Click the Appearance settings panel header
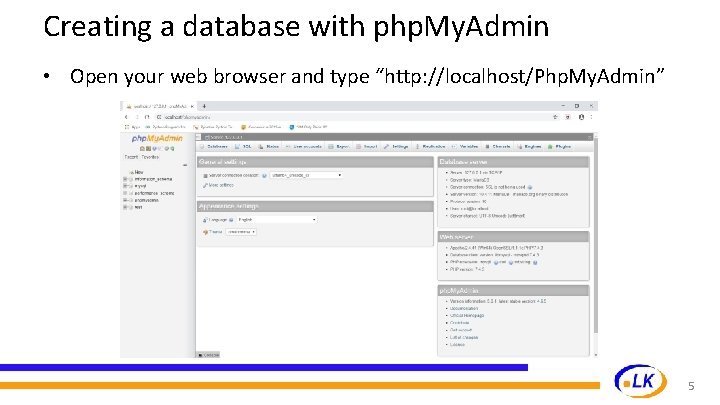720x405 pixels. pos(315,206)
